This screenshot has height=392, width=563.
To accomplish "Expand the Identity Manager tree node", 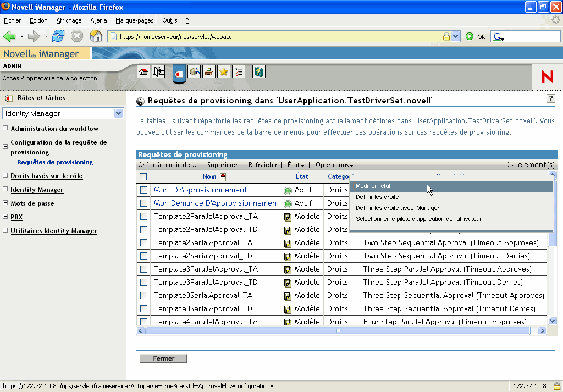I will (5, 189).
